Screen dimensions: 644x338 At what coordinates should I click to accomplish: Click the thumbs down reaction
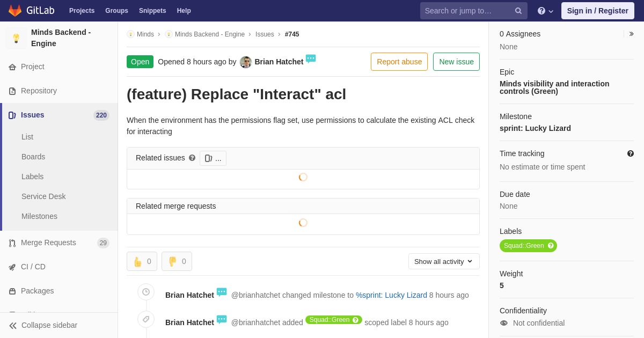point(177,261)
